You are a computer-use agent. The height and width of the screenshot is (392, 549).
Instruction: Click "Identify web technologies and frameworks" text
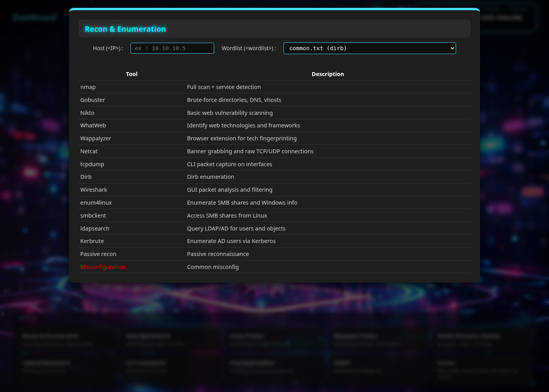[244, 125]
